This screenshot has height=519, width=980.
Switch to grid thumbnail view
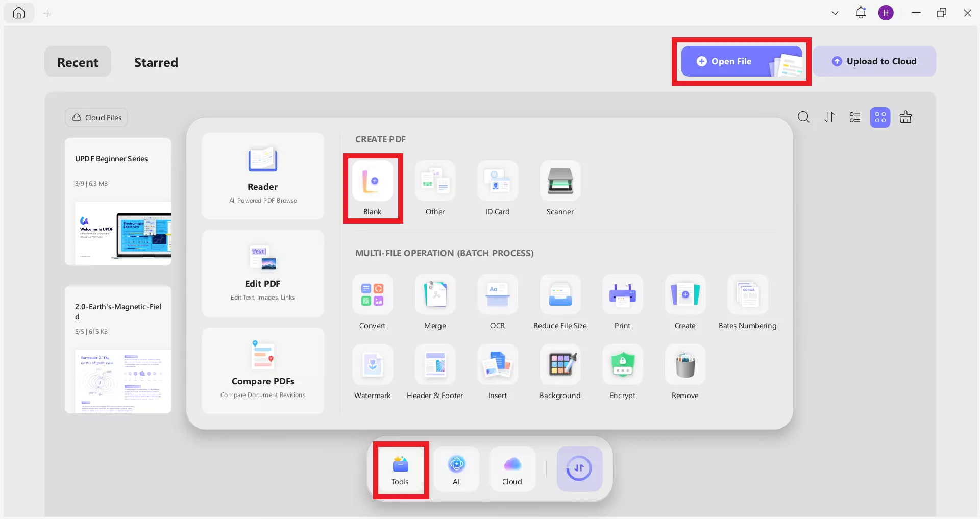pos(880,117)
